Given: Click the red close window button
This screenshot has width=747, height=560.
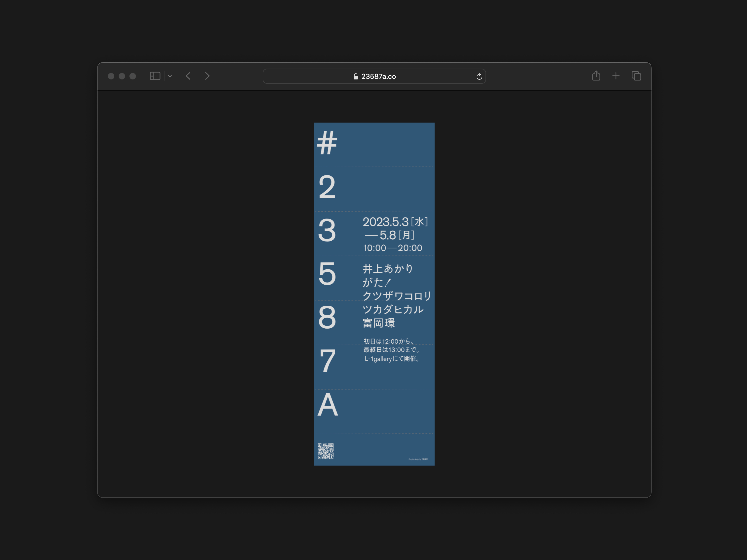Looking at the screenshot, I should pyautogui.click(x=111, y=76).
